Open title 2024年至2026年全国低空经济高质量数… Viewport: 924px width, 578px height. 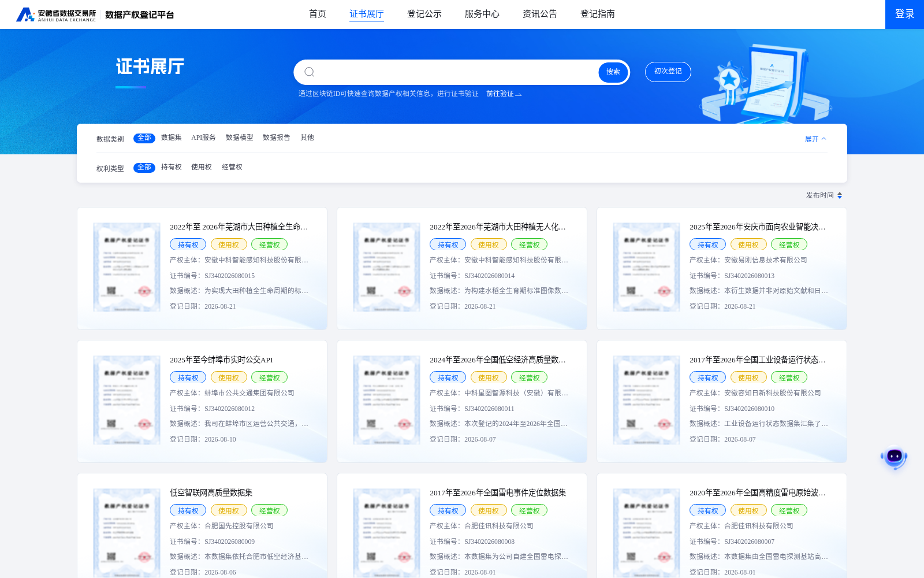coord(498,360)
